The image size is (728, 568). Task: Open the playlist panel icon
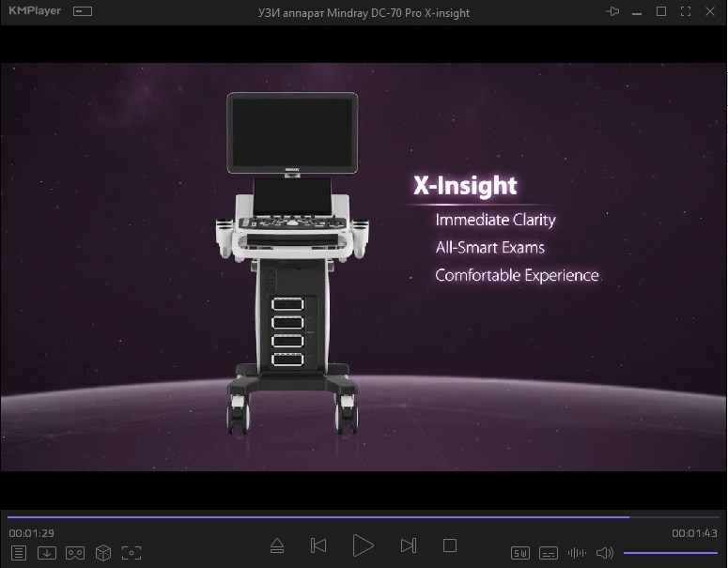pyautogui.click(x=19, y=553)
